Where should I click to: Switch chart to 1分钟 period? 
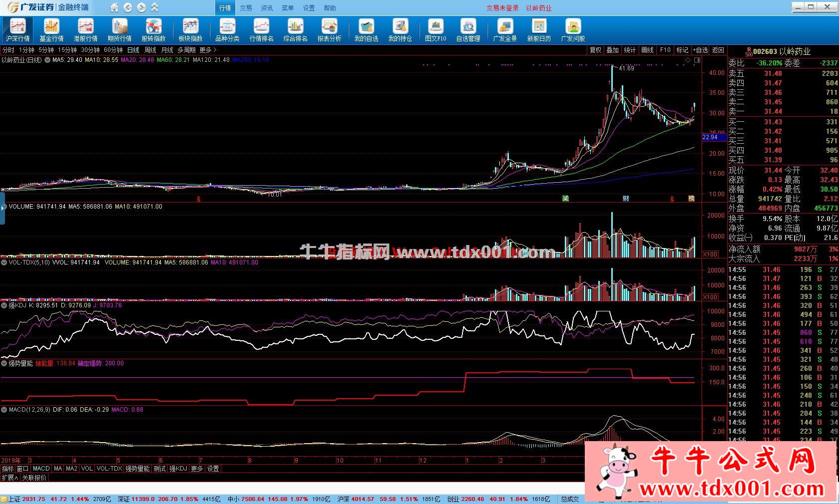26,50
